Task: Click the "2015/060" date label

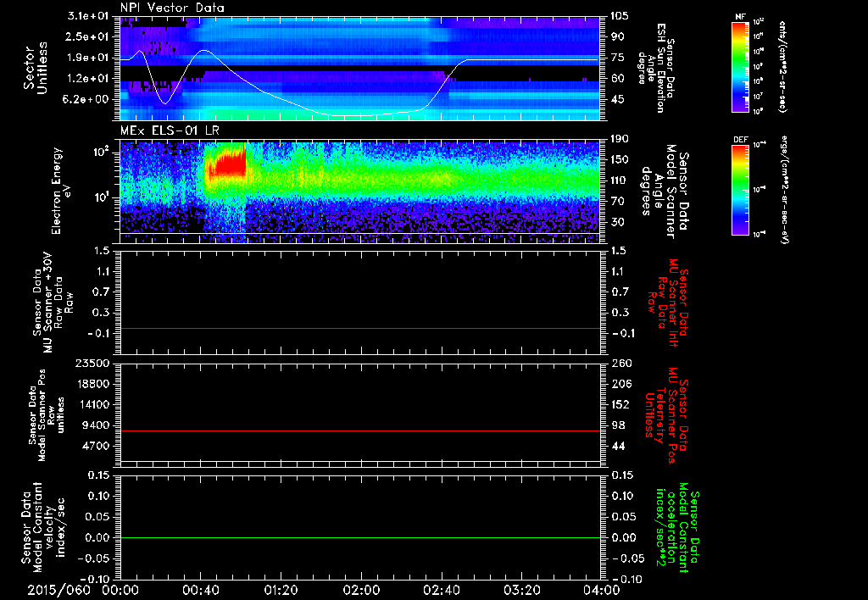Action: (x=58, y=590)
